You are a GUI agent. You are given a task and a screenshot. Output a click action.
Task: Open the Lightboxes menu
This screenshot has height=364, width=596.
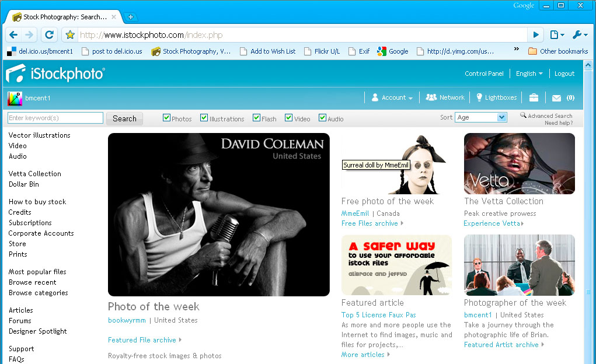[x=496, y=97]
